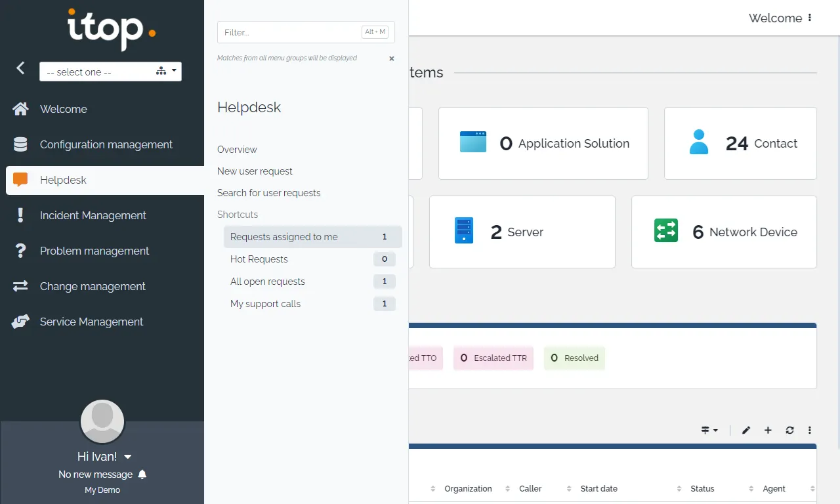The image size is (840, 504).
Task: Click the Change management arrows icon
Action: (20, 286)
